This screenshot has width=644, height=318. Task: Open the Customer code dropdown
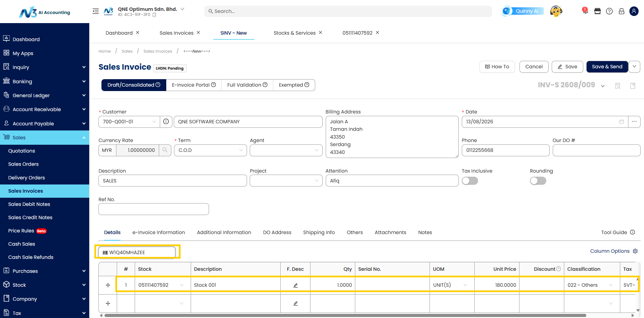pyautogui.click(x=129, y=122)
